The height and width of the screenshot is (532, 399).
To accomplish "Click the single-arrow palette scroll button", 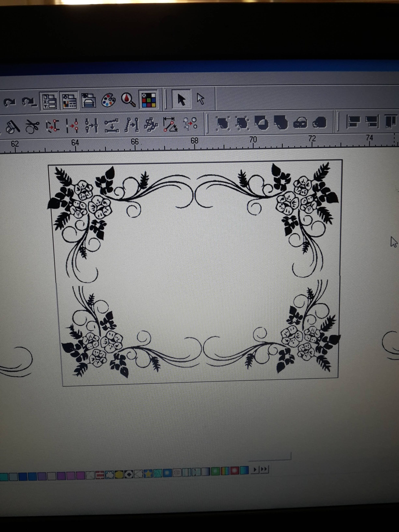I will [x=255, y=469].
